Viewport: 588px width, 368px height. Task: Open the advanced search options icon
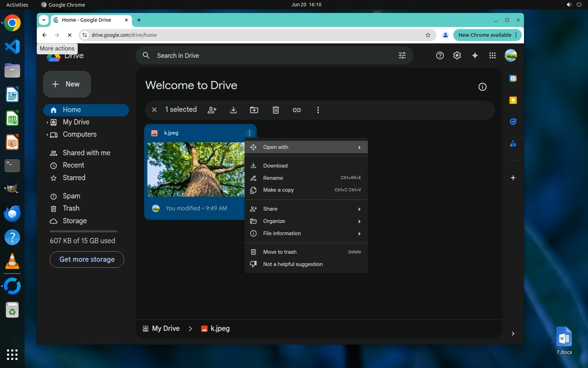(x=402, y=55)
